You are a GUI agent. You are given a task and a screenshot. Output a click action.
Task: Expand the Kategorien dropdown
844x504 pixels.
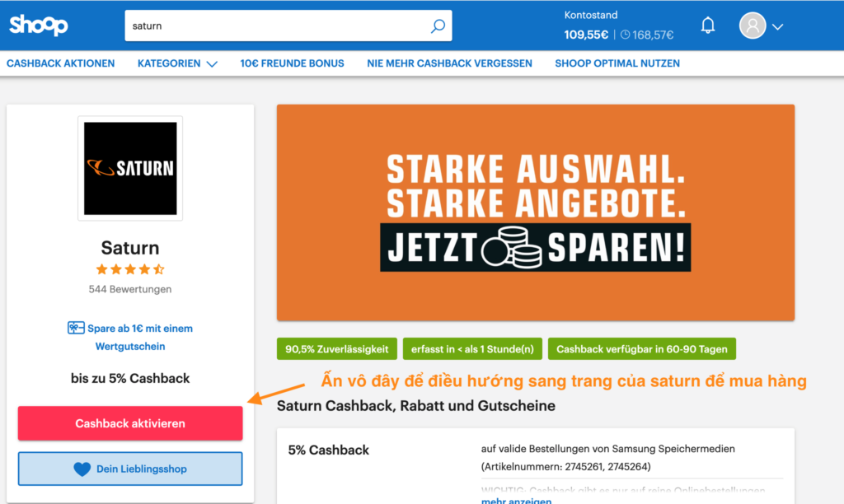click(177, 63)
